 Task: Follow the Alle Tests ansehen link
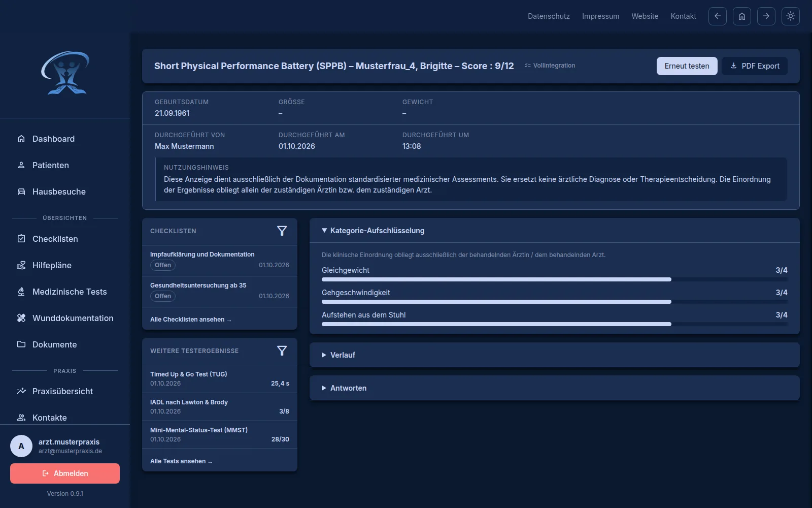pos(181,461)
